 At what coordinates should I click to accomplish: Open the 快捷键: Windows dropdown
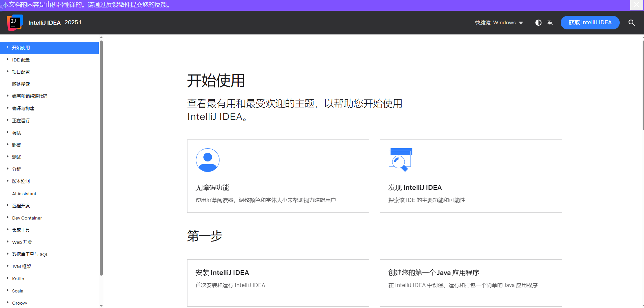[499, 23]
